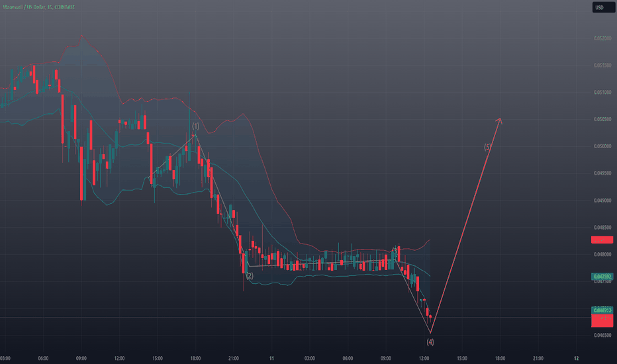The width and height of the screenshot is (617, 364).
Task: Click the 0.052000 price axis value
Action: point(602,38)
